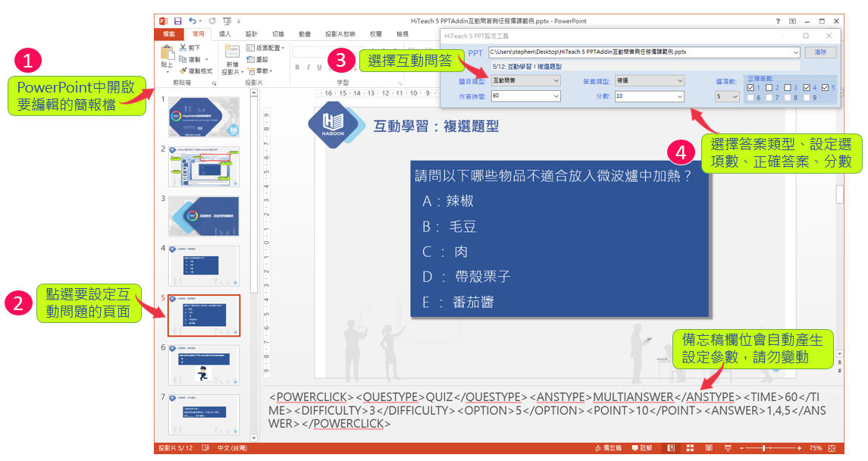
Task: Select slide 2 thumbnail
Action: (x=204, y=167)
